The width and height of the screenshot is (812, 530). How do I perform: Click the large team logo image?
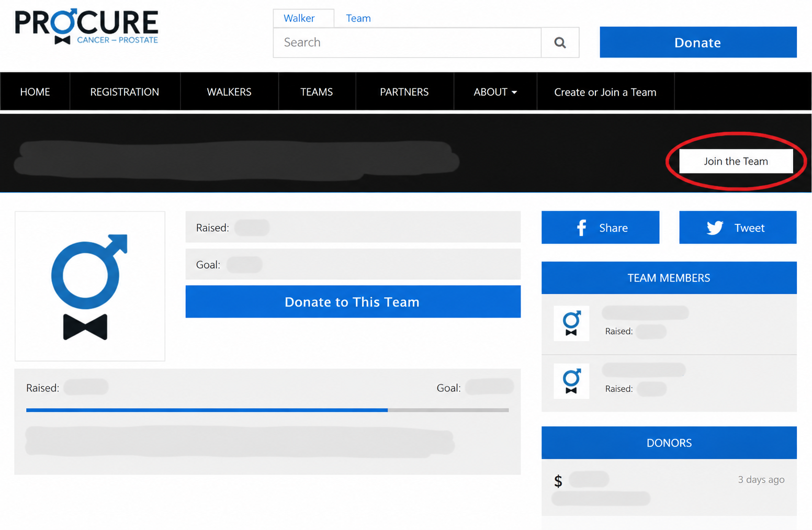click(90, 286)
